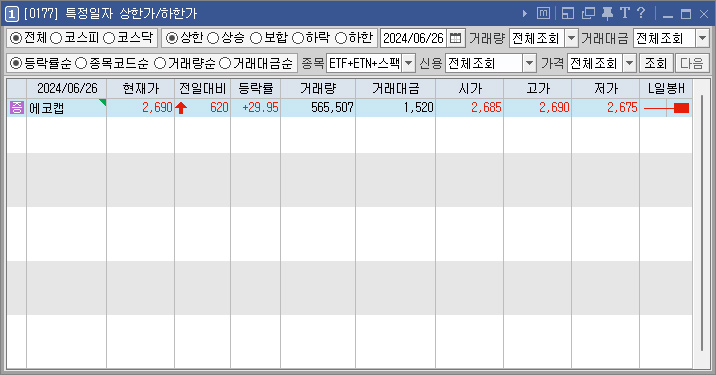Click the 고가 column header
Screen dimensions: 716x375
[537, 88]
